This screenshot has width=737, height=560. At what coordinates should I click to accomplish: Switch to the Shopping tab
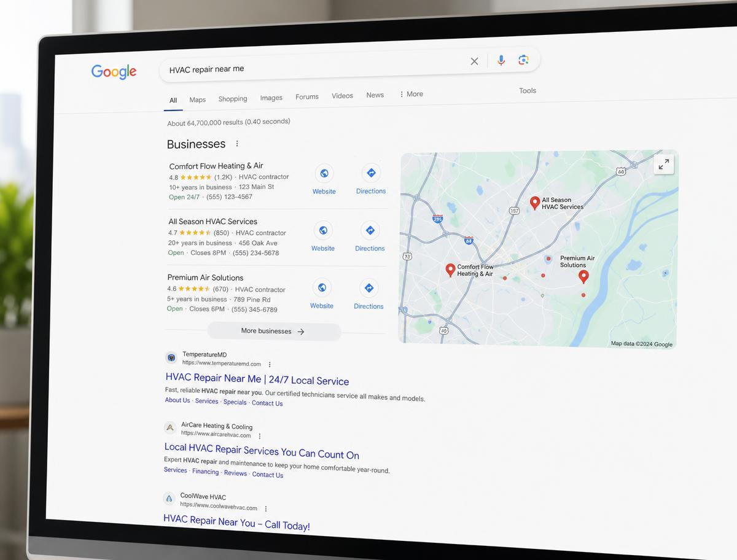click(x=233, y=99)
